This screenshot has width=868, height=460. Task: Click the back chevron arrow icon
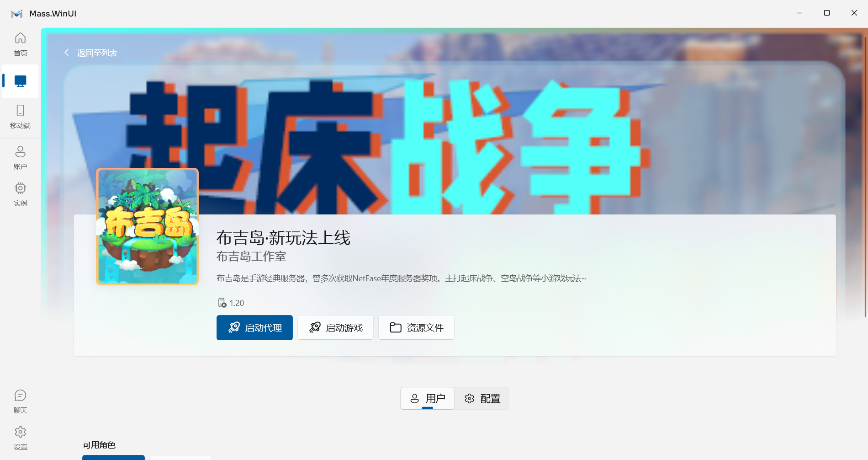point(67,53)
